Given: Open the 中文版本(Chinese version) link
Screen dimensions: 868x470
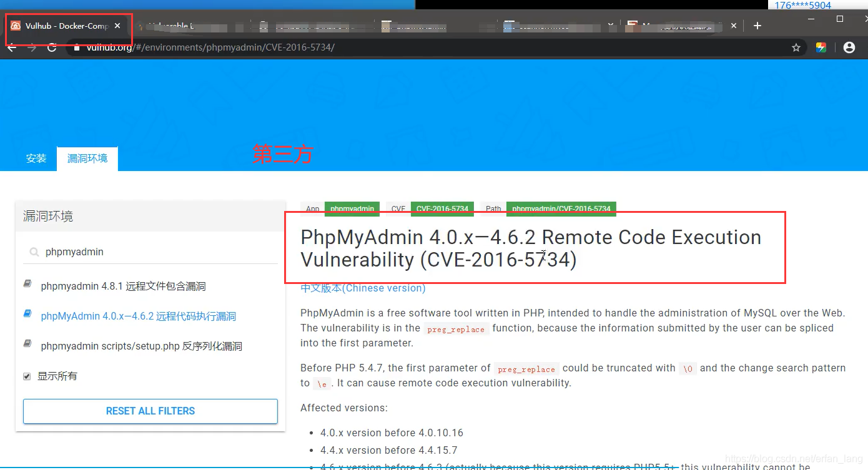Looking at the screenshot, I should [x=363, y=288].
